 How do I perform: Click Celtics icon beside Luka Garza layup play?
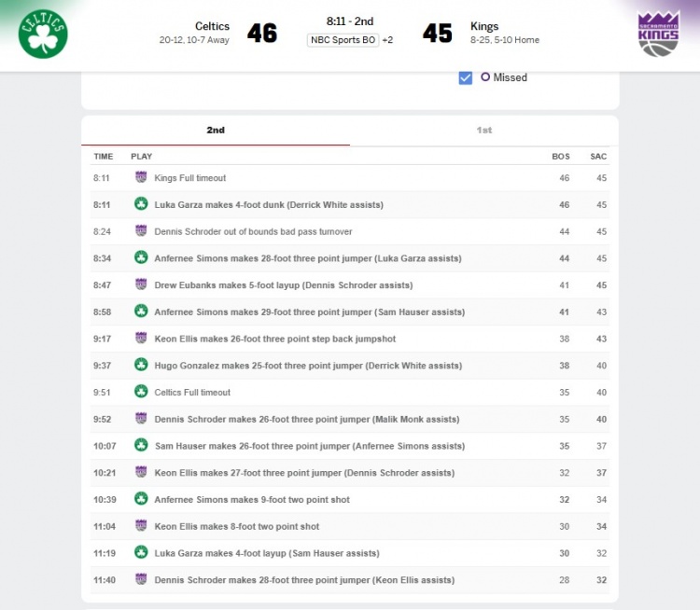(x=141, y=553)
